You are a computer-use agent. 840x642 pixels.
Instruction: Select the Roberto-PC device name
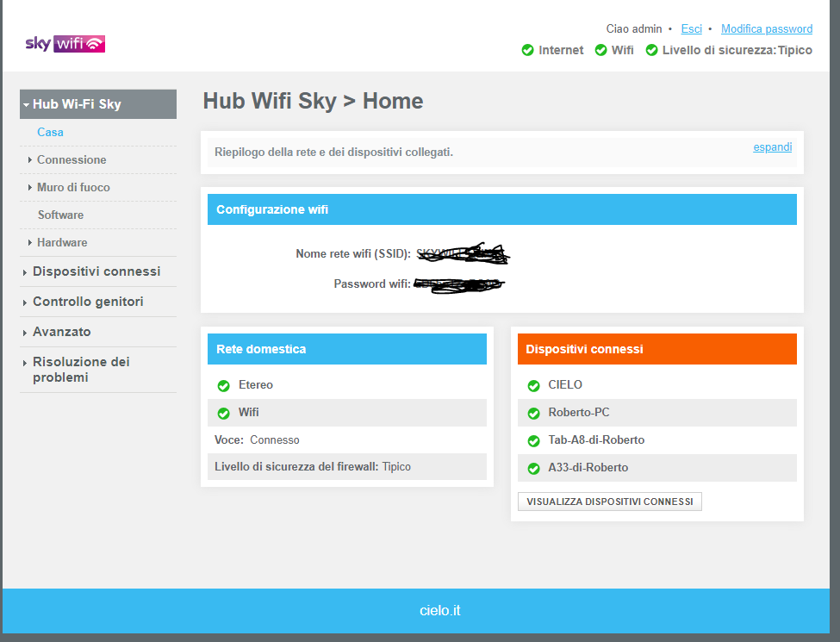point(579,413)
